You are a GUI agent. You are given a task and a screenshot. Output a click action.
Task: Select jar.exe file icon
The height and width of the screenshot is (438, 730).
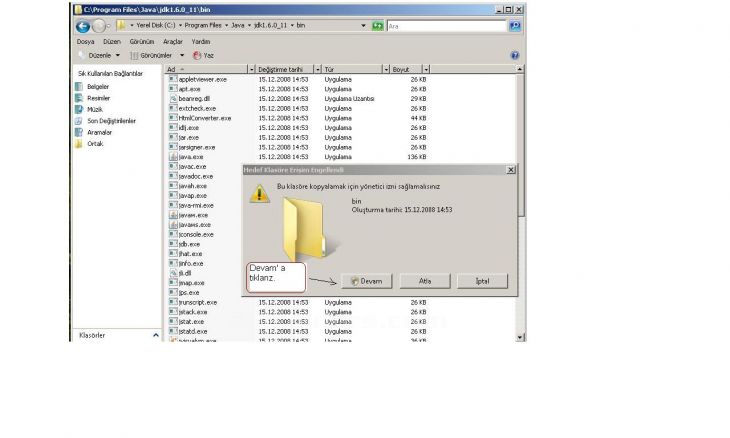pos(173,137)
